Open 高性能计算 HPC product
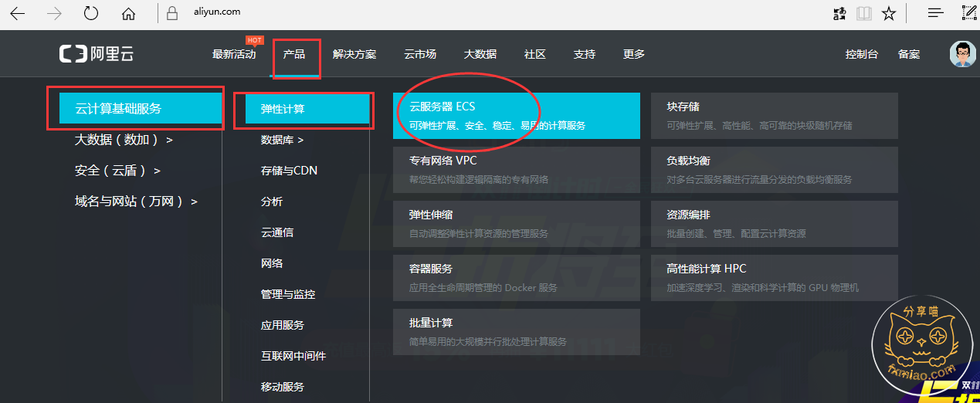980x403 pixels. pos(775,278)
